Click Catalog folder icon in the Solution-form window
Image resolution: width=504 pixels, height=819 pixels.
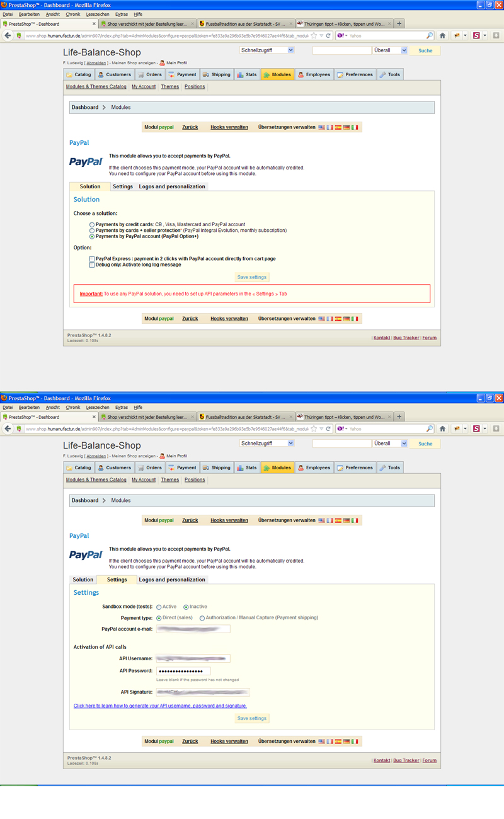(70, 74)
